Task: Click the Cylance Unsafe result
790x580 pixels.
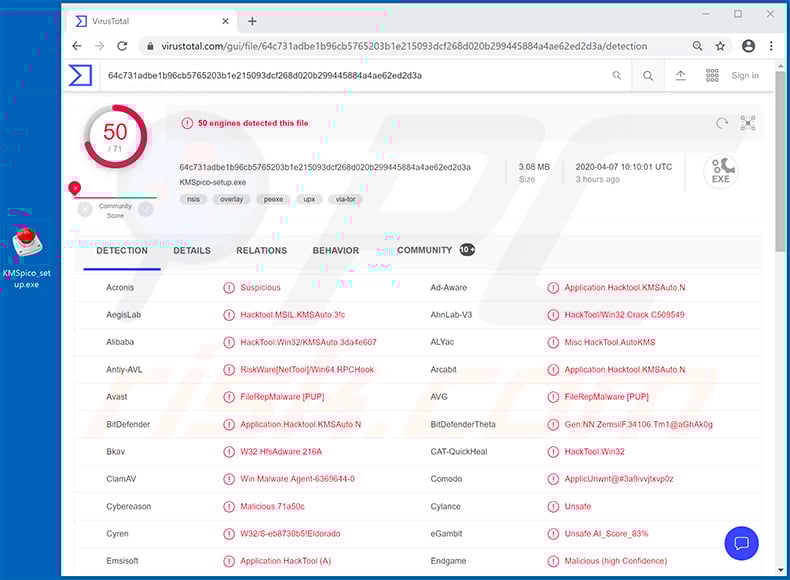Action: [x=577, y=506]
